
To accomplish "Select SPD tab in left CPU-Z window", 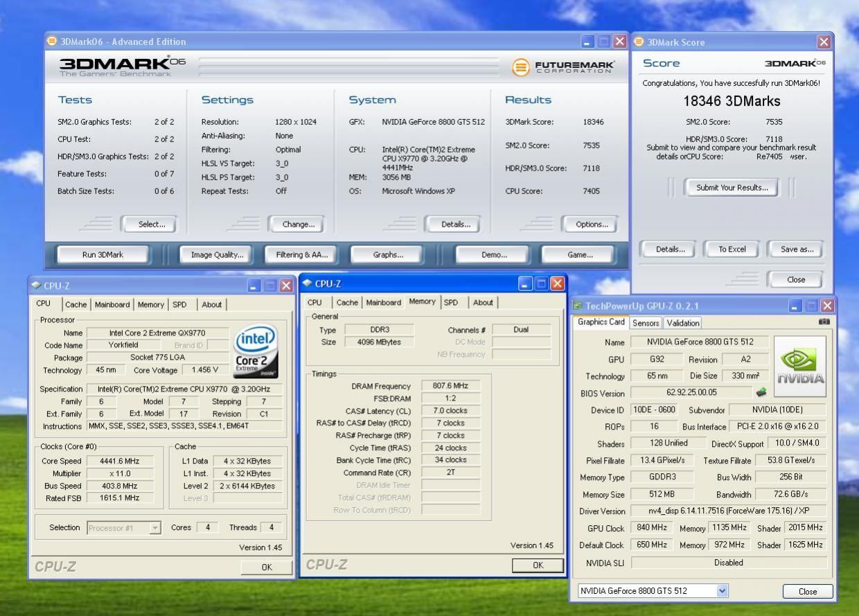I will tap(179, 304).
